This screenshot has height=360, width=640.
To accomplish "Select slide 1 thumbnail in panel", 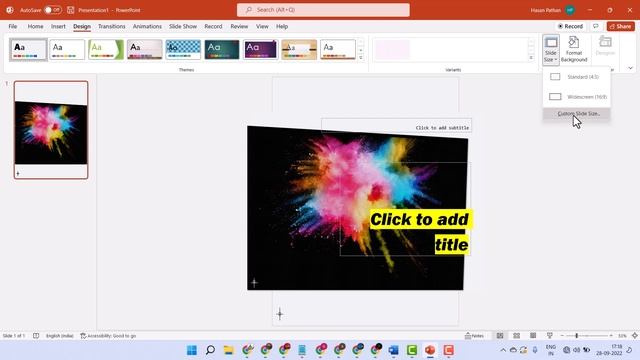I will pyautogui.click(x=51, y=130).
